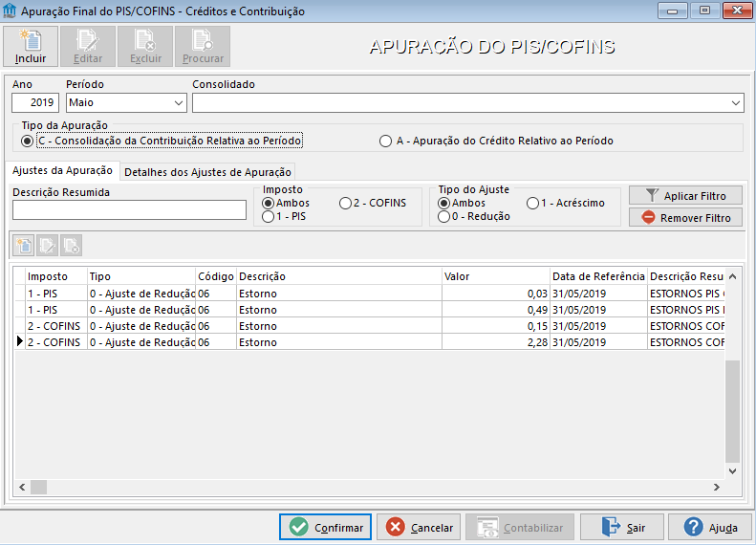Choose 0 - Redução adjustment type

click(443, 216)
